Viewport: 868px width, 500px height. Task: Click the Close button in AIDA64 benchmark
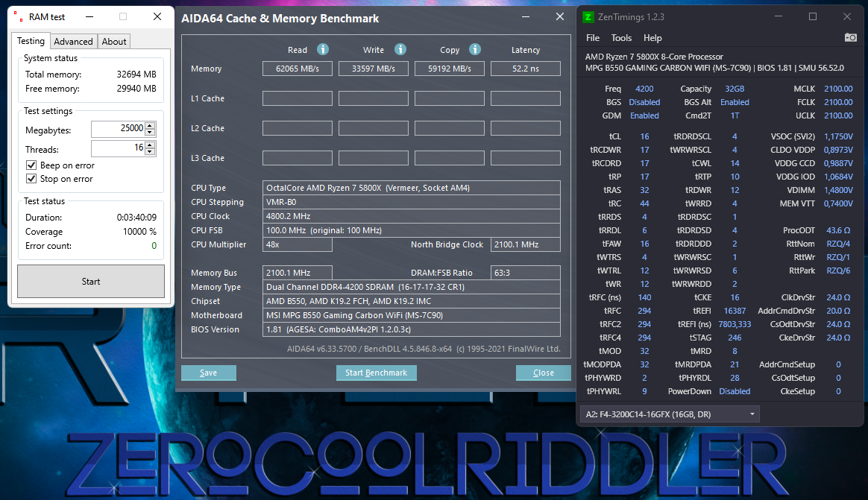[543, 373]
